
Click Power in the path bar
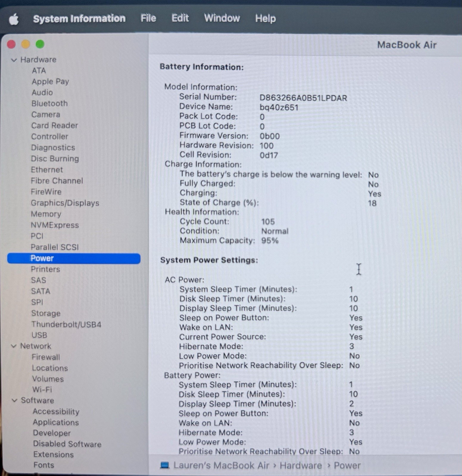pyautogui.click(x=347, y=465)
